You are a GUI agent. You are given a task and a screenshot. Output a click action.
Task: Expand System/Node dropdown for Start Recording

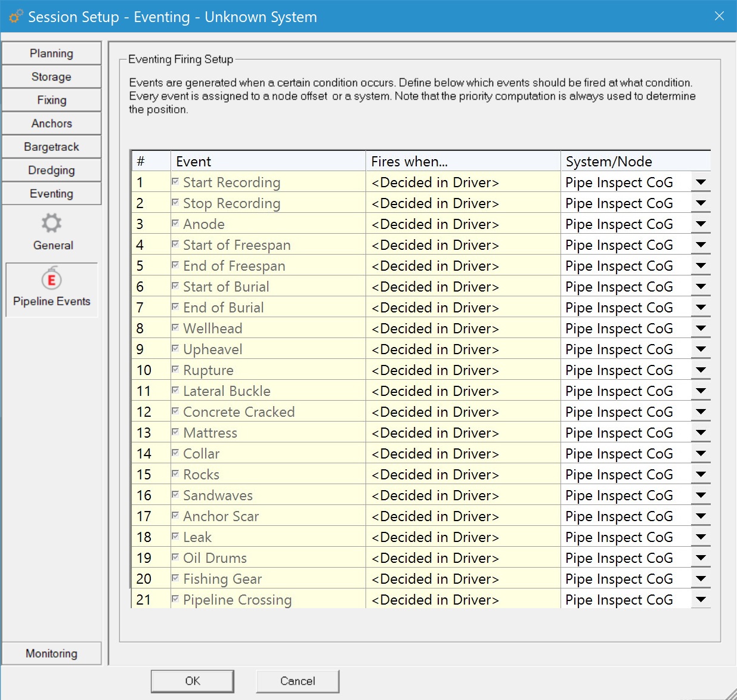click(x=701, y=182)
